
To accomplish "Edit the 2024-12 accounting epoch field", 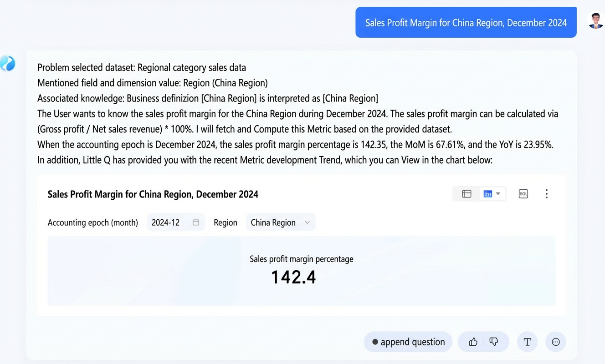I will click(176, 222).
